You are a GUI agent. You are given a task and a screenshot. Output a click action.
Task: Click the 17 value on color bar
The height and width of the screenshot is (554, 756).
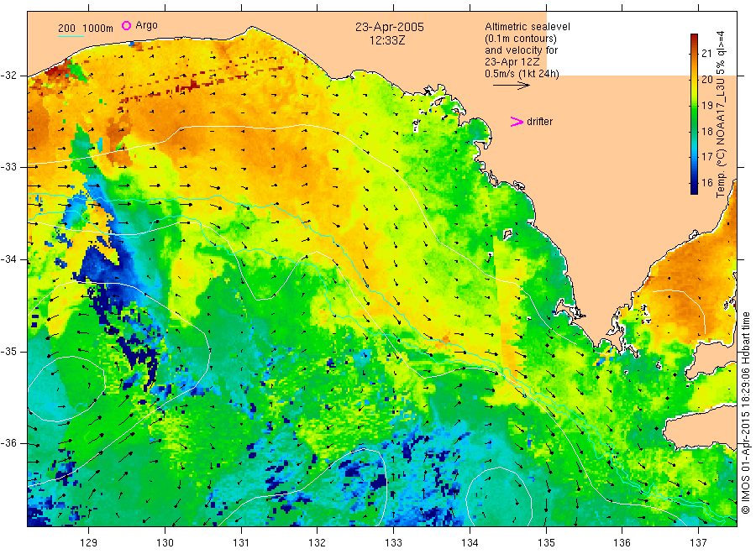click(x=706, y=157)
